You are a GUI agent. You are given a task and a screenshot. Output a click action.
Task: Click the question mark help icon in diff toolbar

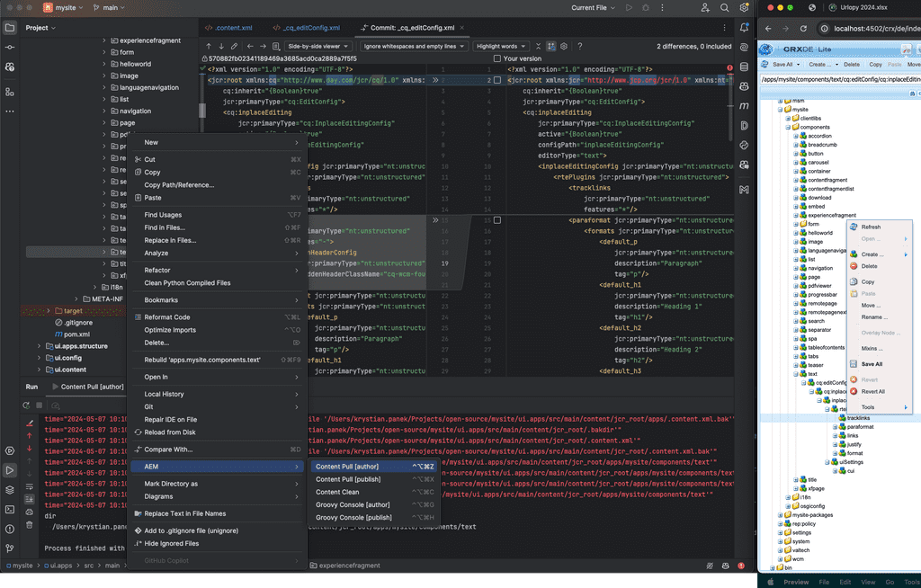(x=580, y=47)
